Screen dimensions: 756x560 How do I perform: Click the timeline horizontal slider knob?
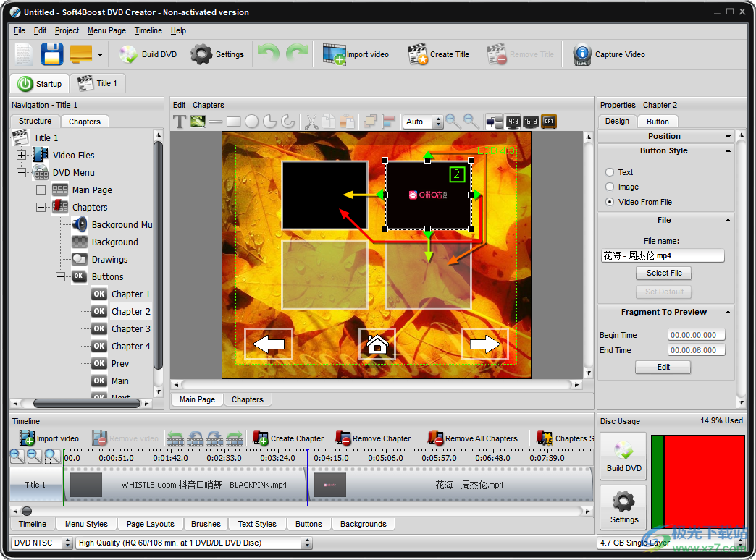27,511
